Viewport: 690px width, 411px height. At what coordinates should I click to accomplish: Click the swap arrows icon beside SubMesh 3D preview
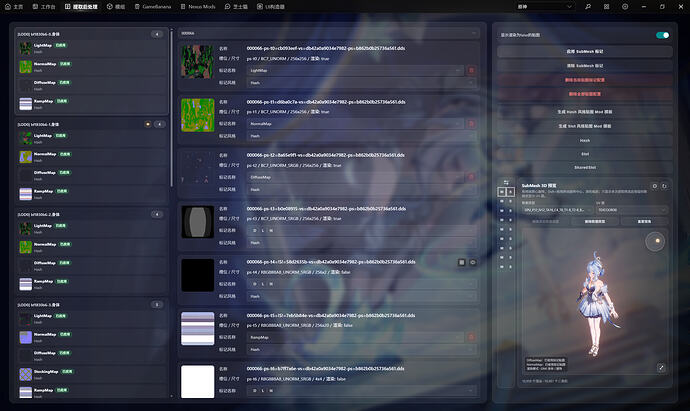tap(506, 182)
